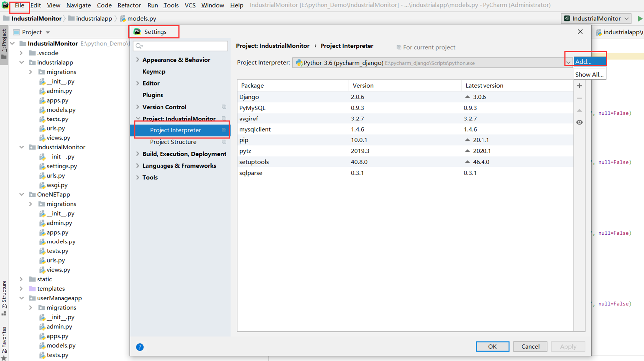Expand the .vscode folder
Screen dimensions: 644x361
tap(21, 53)
